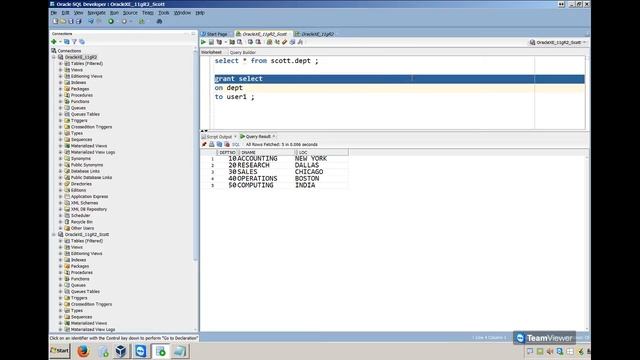Screen dimensions: 640x360
Task: Expand Public Database Links node
Action: tap(60, 178)
